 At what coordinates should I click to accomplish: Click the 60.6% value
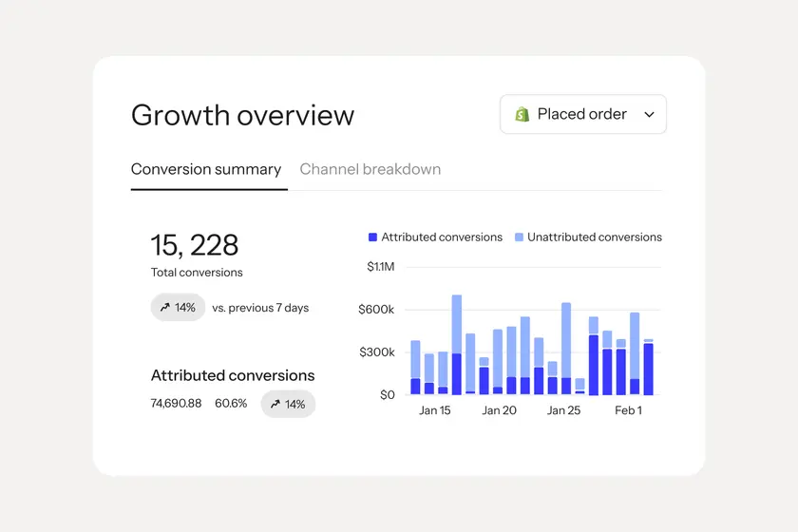(x=231, y=403)
